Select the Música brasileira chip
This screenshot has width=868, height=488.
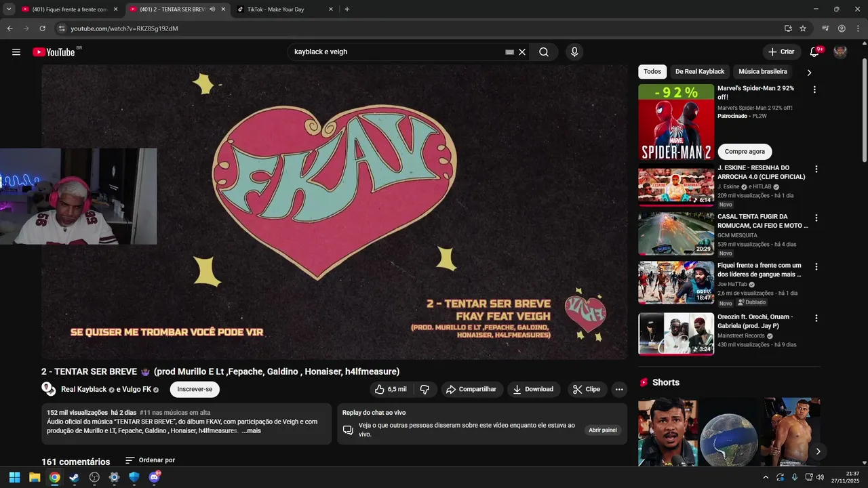pyautogui.click(x=763, y=71)
